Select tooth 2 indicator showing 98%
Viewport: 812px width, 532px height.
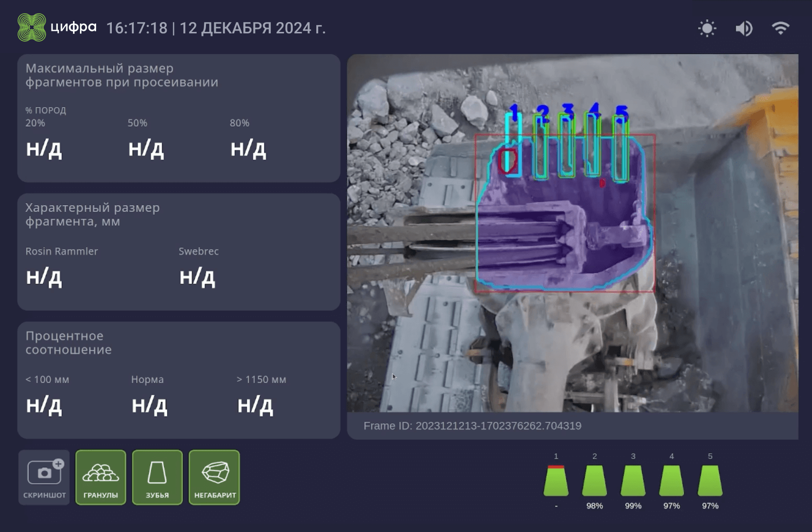pyautogui.click(x=594, y=480)
